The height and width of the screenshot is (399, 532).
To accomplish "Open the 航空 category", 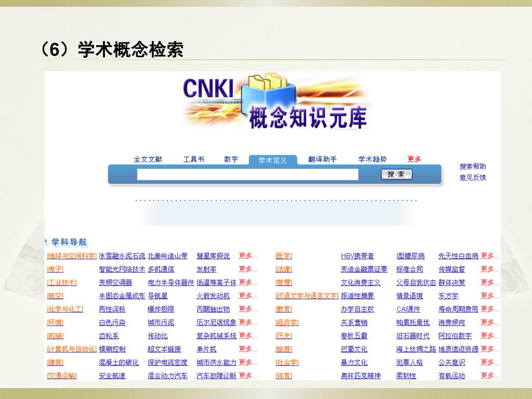I will [55, 296].
